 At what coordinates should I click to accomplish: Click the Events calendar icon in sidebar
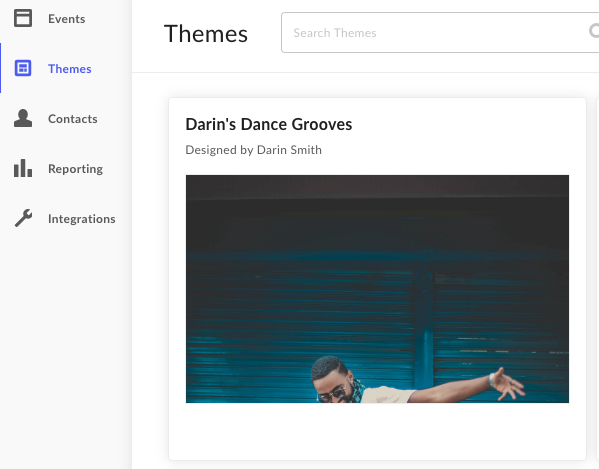pos(23,18)
